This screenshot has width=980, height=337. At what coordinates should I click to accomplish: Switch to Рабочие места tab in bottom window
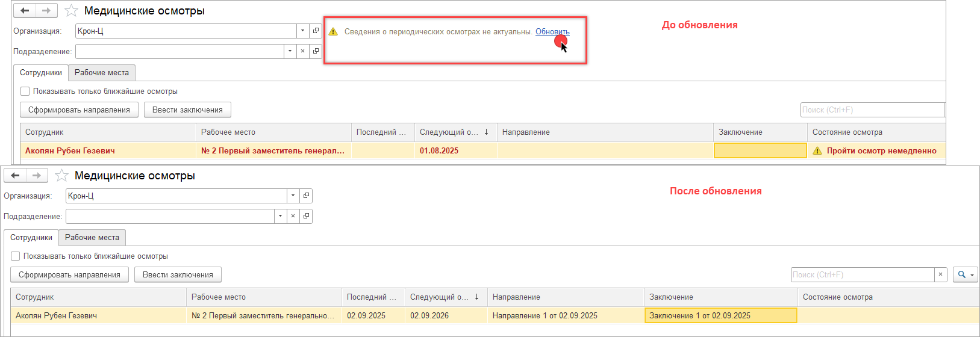[x=92, y=238]
